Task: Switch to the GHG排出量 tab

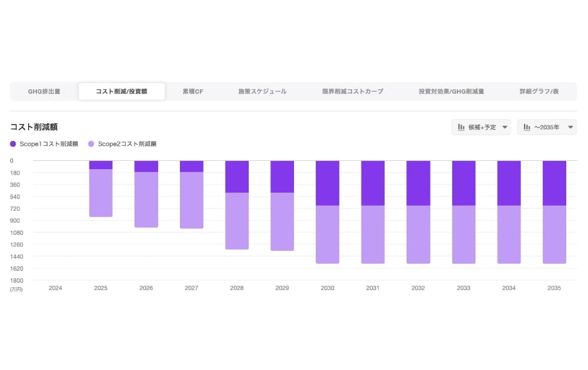Action: click(44, 92)
